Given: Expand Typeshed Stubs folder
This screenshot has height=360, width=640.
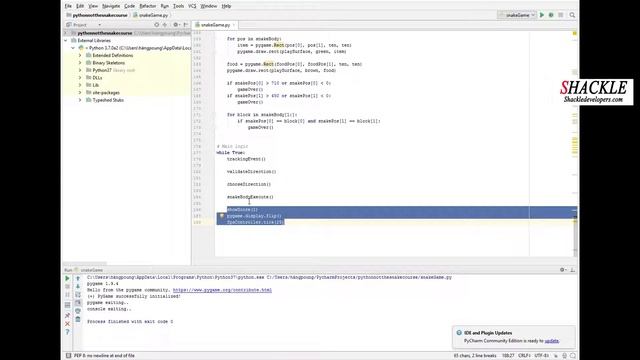Looking at the screenshot, I should [x=80, y=100].
